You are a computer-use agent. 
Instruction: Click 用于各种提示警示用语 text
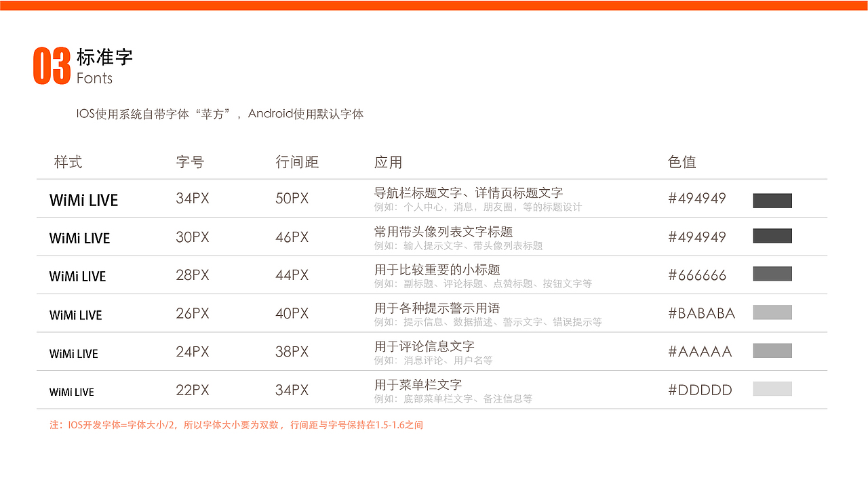click(437, 308)
